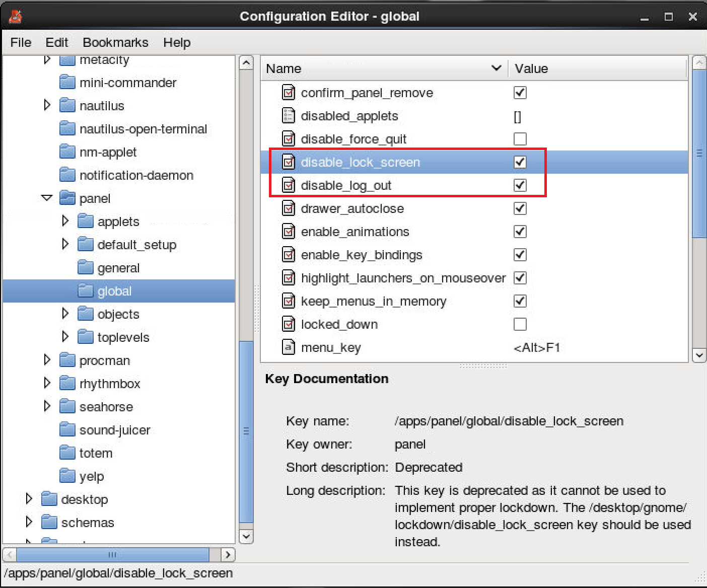Image resolution: width=707 pixels, height=588 pixels.
Task: Click tree pane horizontal scroll right arrow
Action: (228, 555)
